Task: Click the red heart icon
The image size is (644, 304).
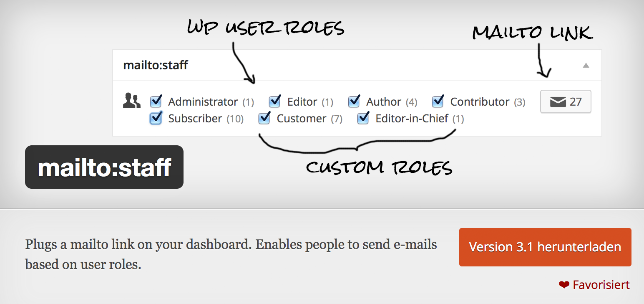Action: tap(564, 285)
